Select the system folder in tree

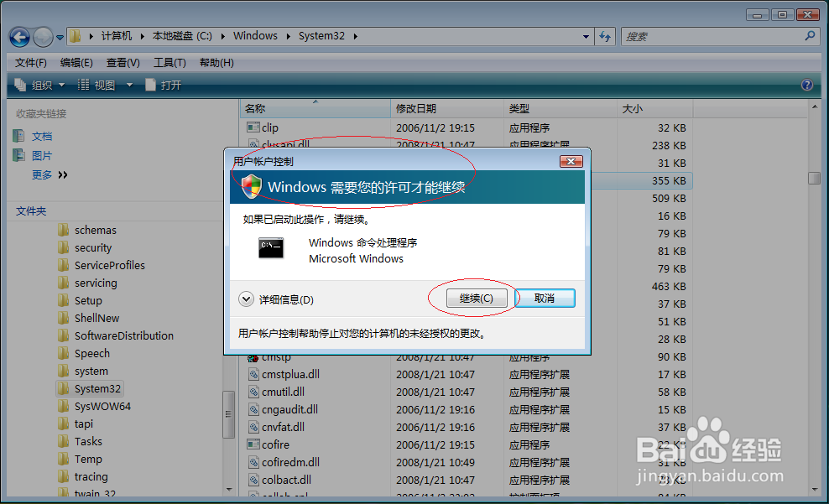(x=91, y=371)
